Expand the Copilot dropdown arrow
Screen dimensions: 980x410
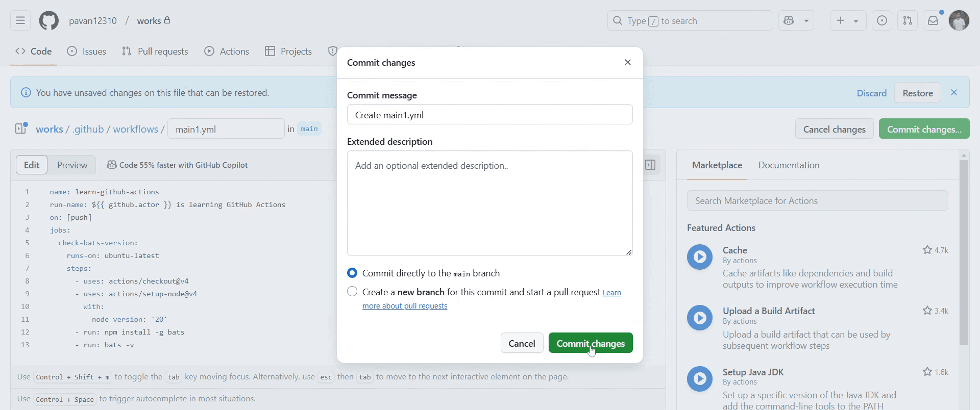806,21
